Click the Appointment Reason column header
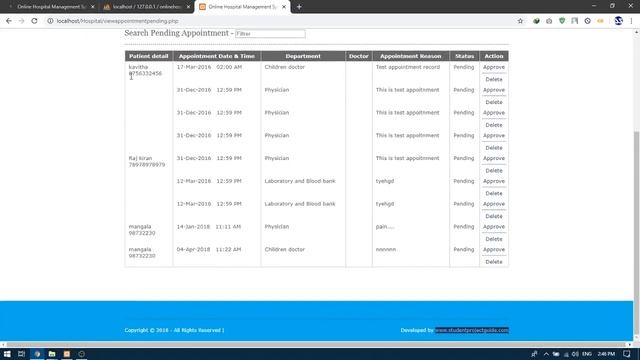Viewport: 640px width, 360px height. point(411,56)
